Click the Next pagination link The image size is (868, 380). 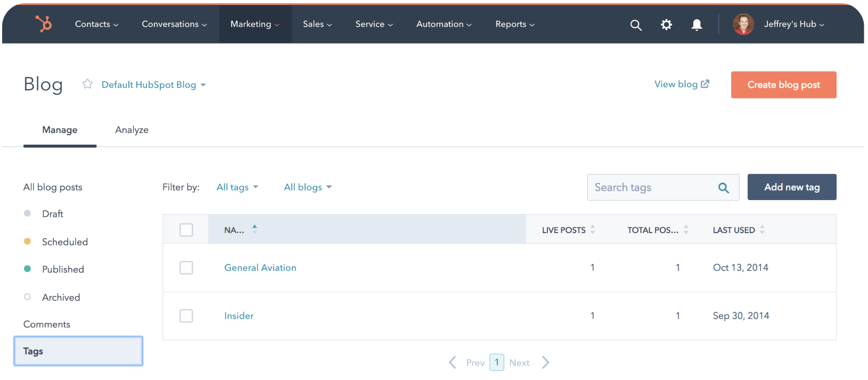[519, 363]
